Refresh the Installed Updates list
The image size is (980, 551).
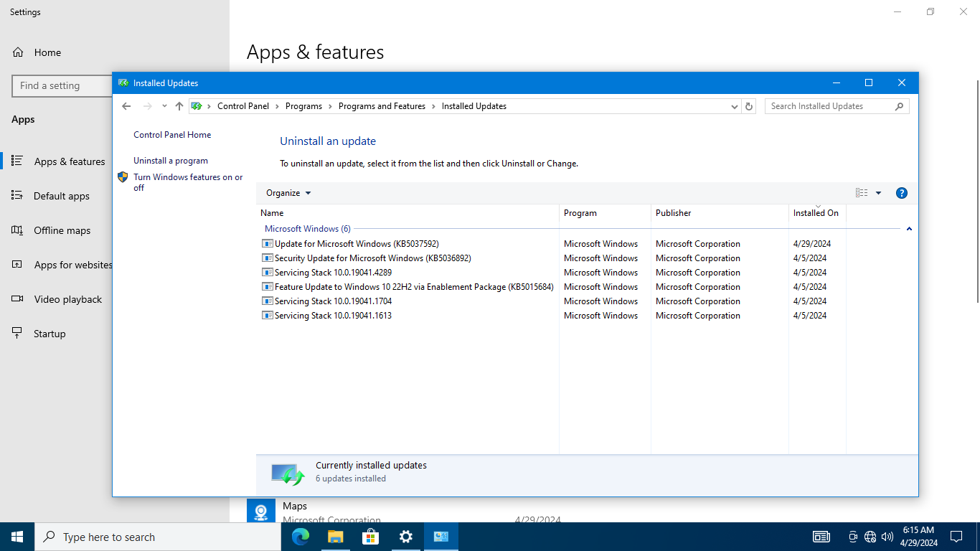749,106
